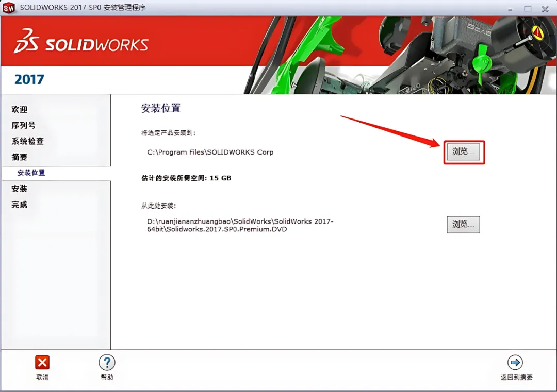Image resolution: width=557 pixels, height=392 pixels.
Task: Click the 将选定产品安装到 label
Action: click(x=168, y=133)
